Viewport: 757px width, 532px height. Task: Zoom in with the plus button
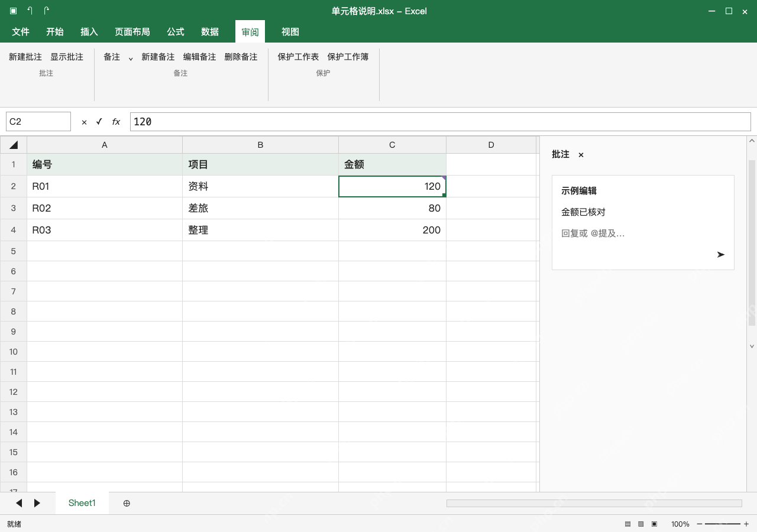746,524
